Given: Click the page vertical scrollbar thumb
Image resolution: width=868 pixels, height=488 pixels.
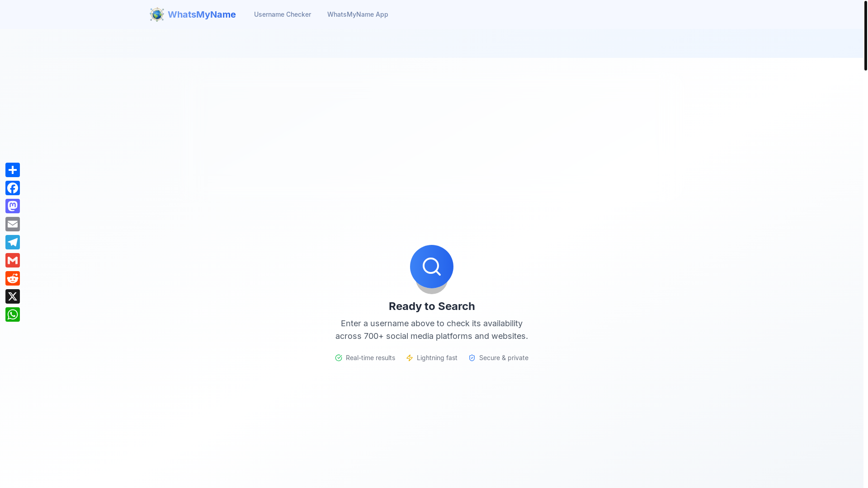Looking at the screenshot, I should point(866,35).
